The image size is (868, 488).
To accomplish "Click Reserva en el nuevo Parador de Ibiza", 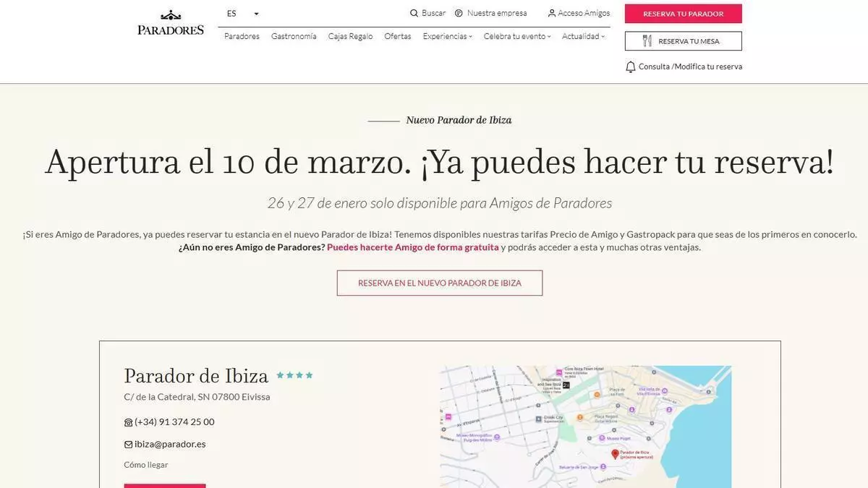I will coord(439,283).
